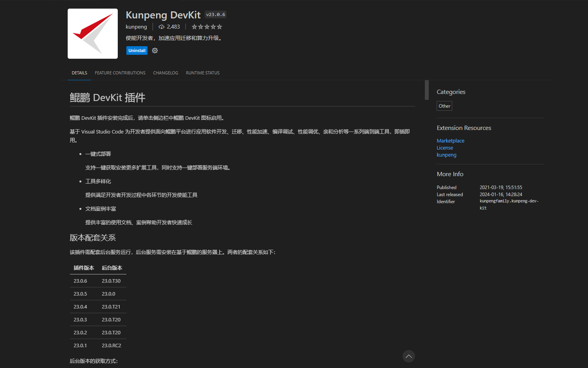Click the 版本配套关系 heading
This screenshot has height=368, width=588.
click(93, 238)
